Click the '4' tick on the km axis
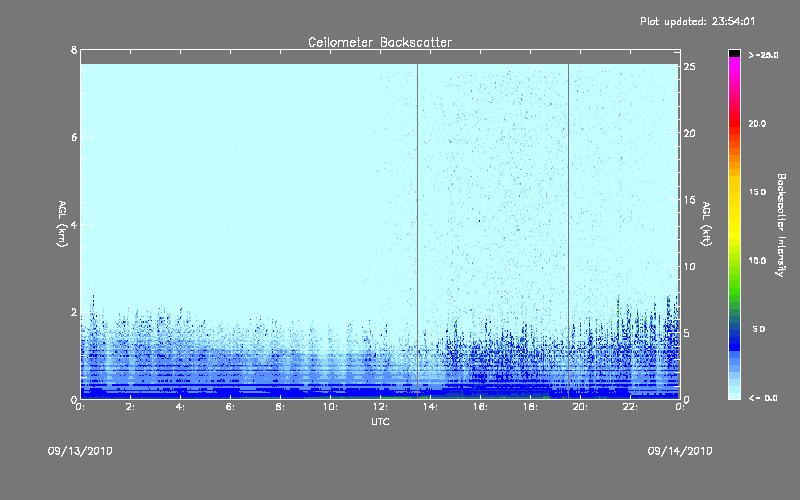800x500 pixels. (x=74, y=224)
